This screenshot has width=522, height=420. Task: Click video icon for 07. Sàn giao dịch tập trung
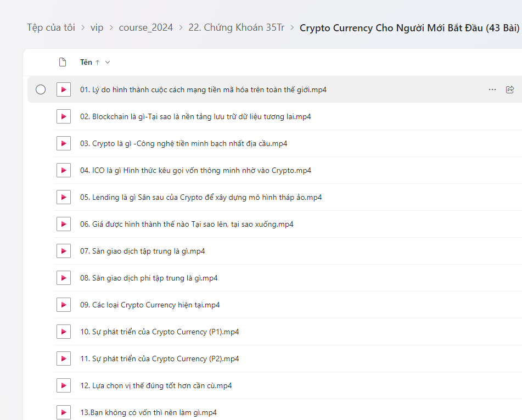click(64, 251)
